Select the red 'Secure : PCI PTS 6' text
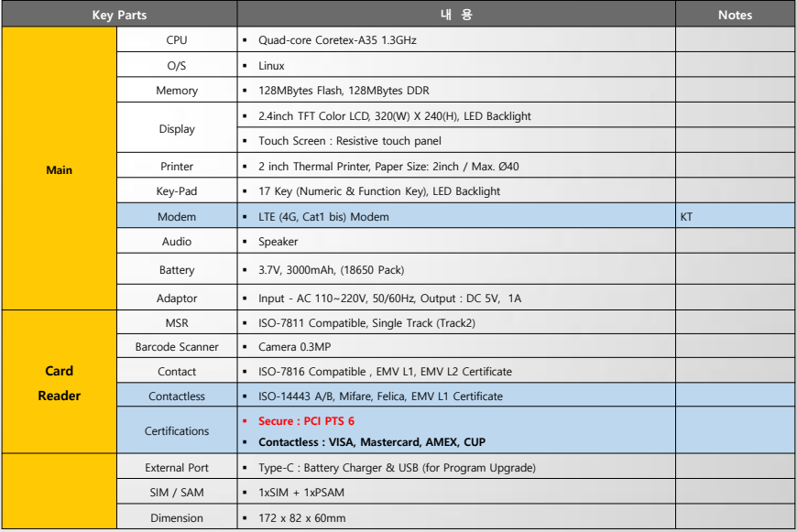The image size is (797, 532). click(x=306, y=421)
